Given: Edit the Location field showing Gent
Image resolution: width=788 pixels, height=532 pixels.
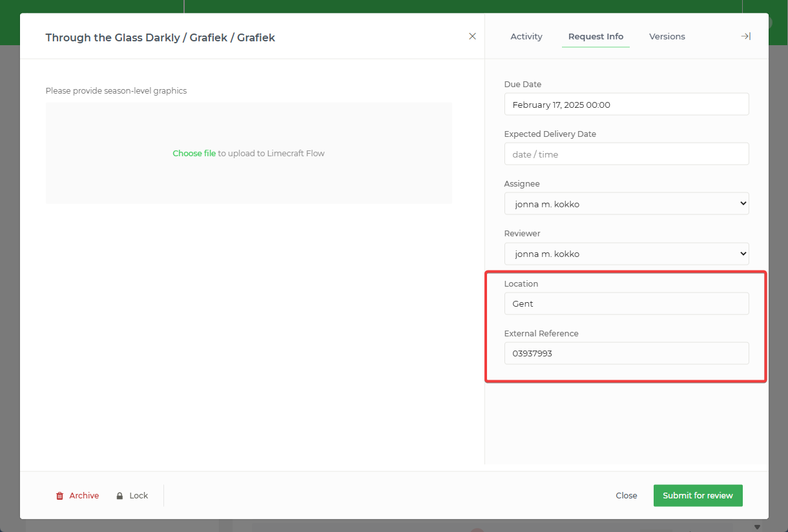Looking at the screenshot, I should click(627, 303).
